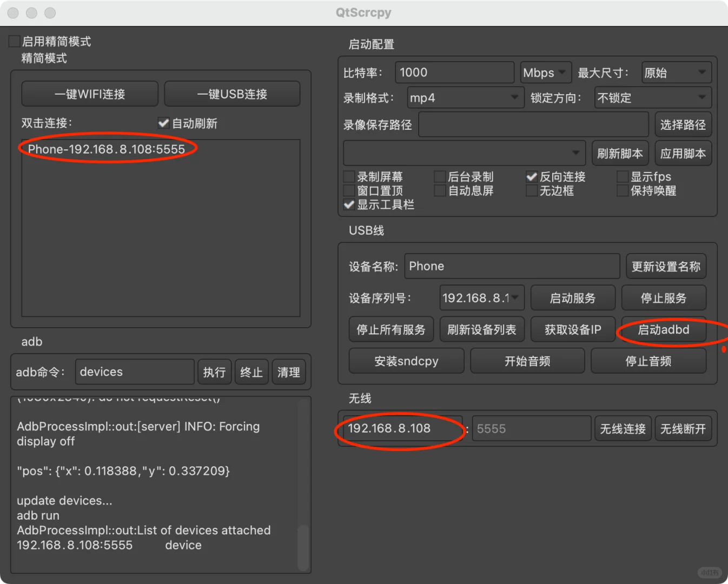Open the 录制格式 mp4 dropdown
Viewport: 728px width, 584px height.
point(464,98)
